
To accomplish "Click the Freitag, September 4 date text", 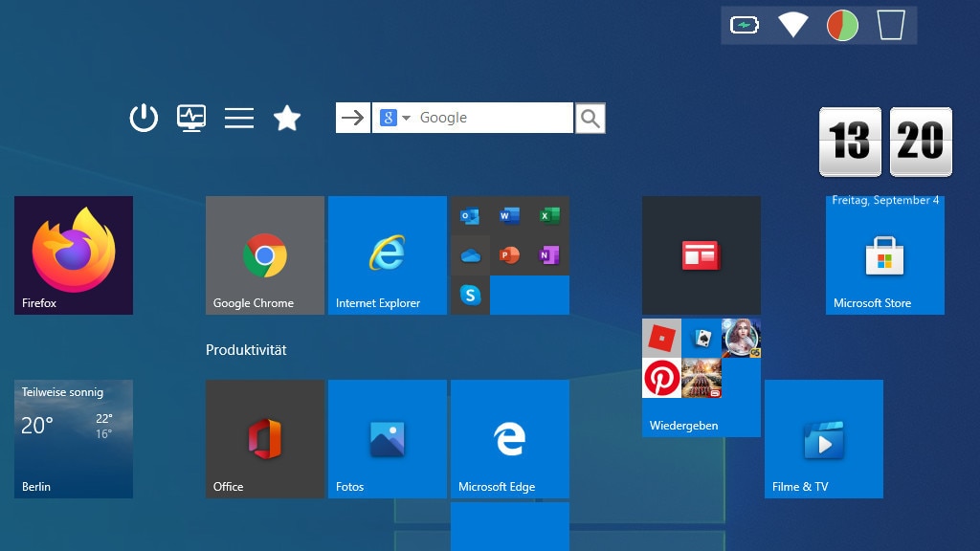I will (x=885, y=200).
